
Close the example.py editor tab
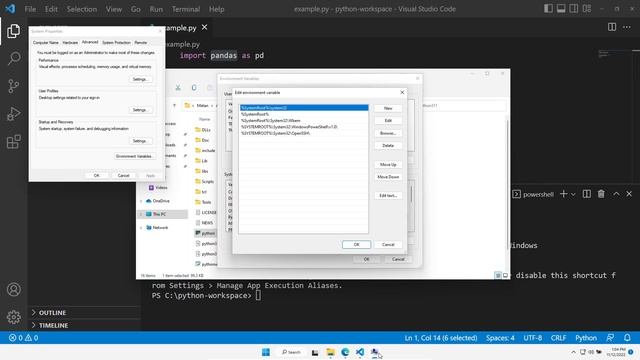pyautogui.click(x=204, y=27)
